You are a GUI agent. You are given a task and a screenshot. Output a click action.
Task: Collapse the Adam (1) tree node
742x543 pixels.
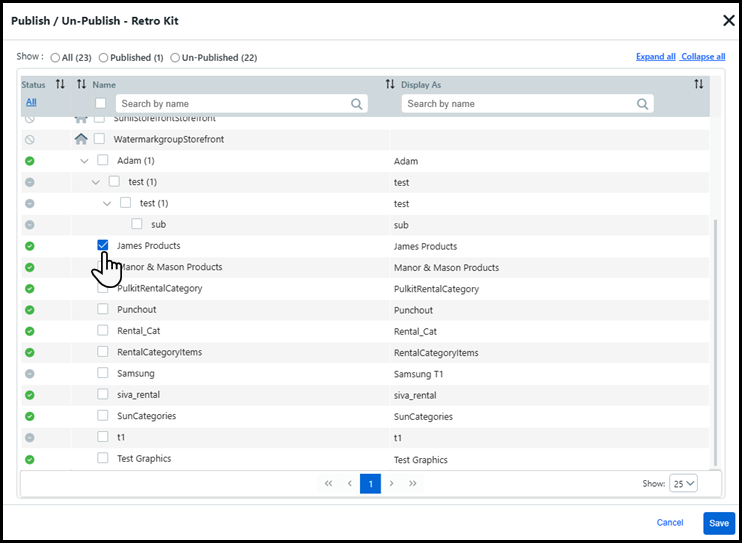tap(85, 161)
